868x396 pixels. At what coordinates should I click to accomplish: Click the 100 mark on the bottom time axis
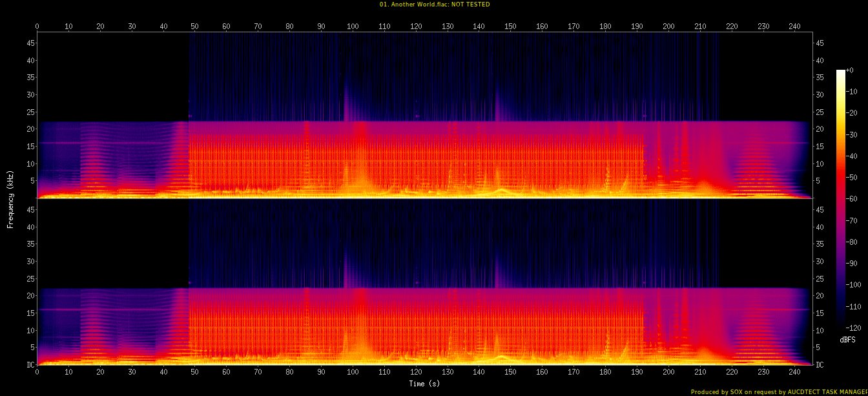(353, 373)
